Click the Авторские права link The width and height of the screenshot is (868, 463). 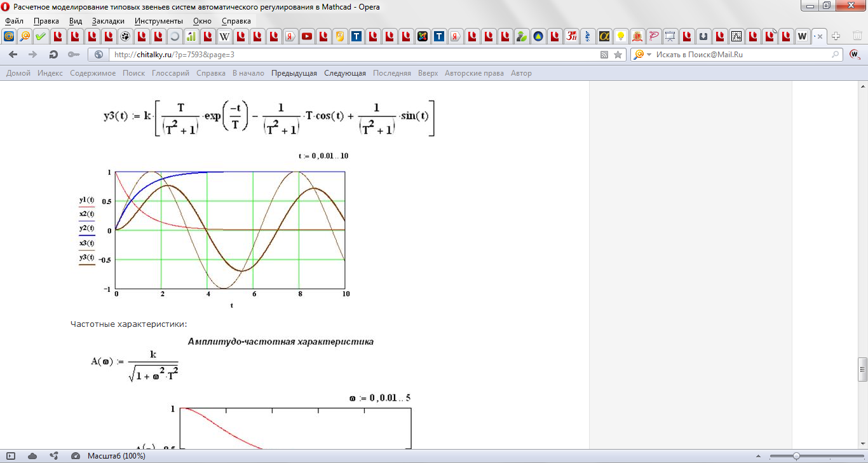coord(474,73)
